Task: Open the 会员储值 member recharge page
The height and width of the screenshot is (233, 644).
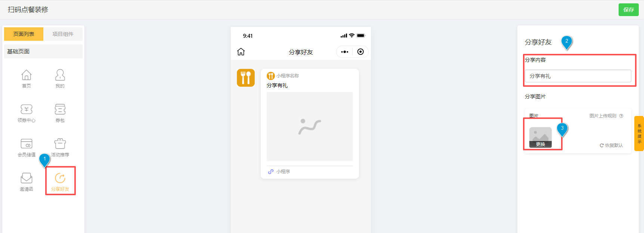Action: [x=27, y=147]
